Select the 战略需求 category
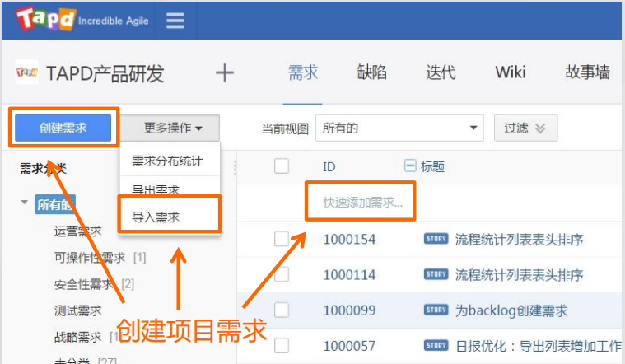The image size is (625, 364). tap(78, 338)
